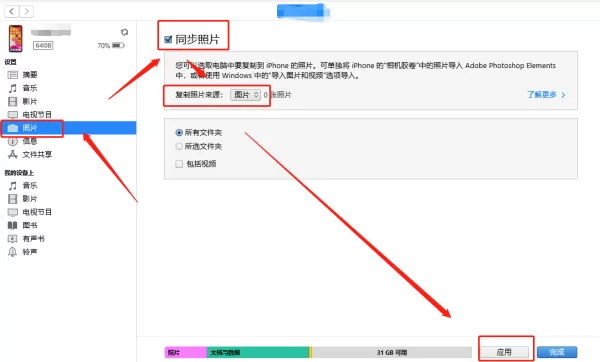Open 信息 info icon in sidebar
The image size is (600, 362).
point(13,141)
